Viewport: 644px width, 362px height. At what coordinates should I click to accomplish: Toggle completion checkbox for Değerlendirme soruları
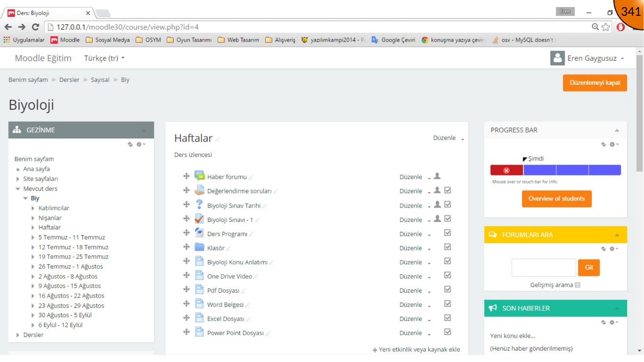click(448, 190)
